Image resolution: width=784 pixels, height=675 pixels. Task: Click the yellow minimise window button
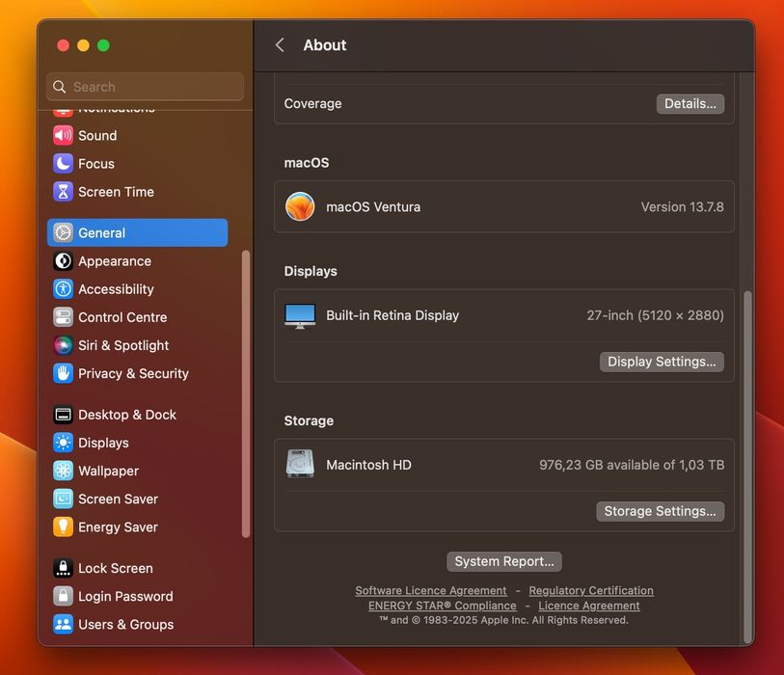(x=84, y=45)
